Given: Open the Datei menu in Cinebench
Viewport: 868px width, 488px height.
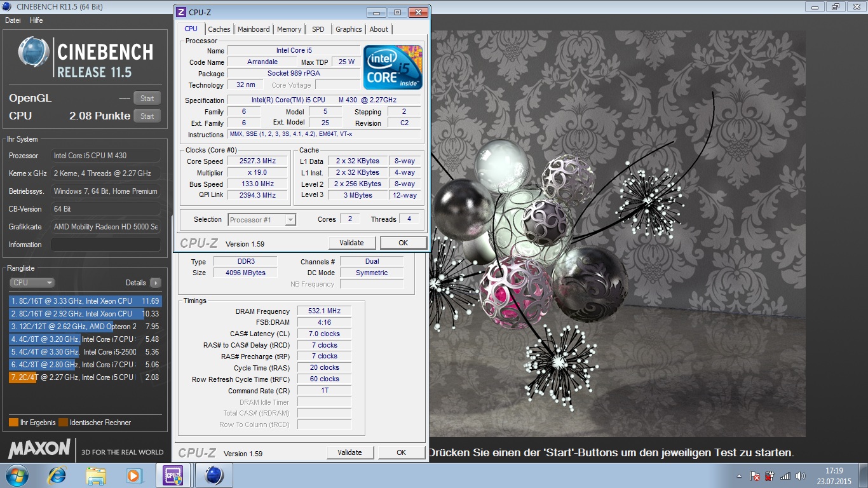Looking at the screenshot, I should pos(13,20).
